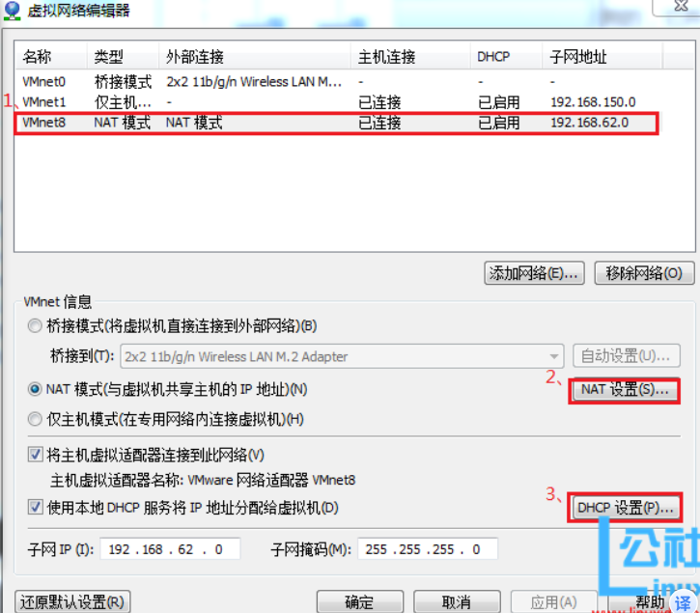Image resolution: width=700 pixels, height=613 pixels.
Task: Click subnet address 192.168.150.0 cell
Action: (593, 102)
